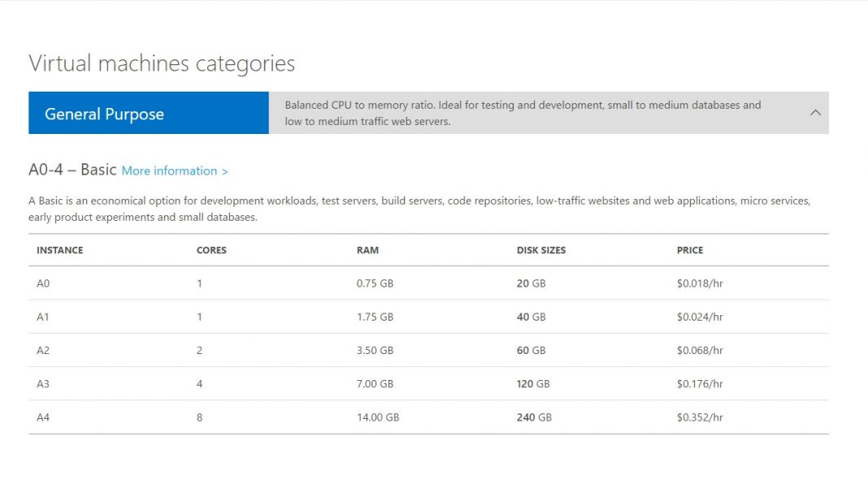Click the 14.00 GB RAM value

377,417
